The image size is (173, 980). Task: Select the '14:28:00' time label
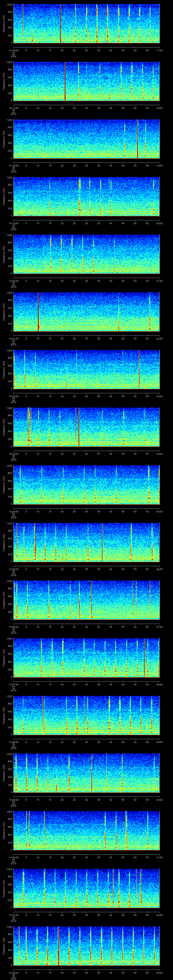click(13, 742)
